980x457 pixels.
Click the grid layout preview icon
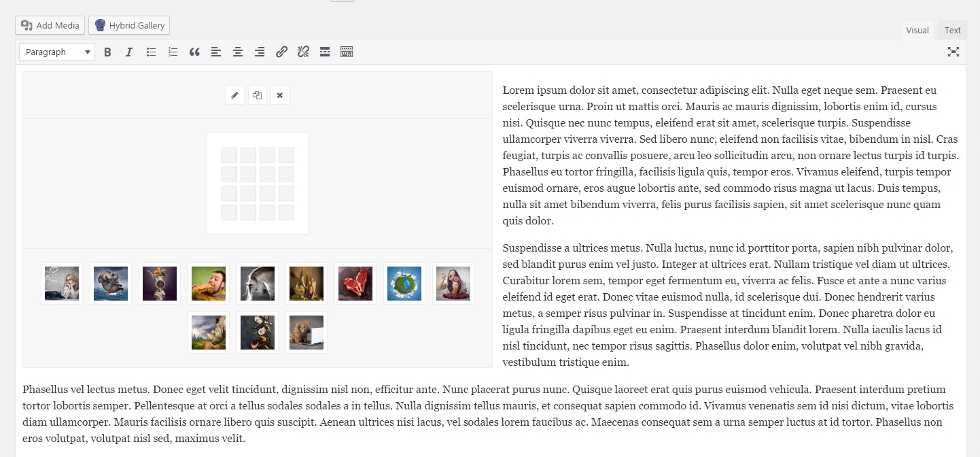coord(258,184)
